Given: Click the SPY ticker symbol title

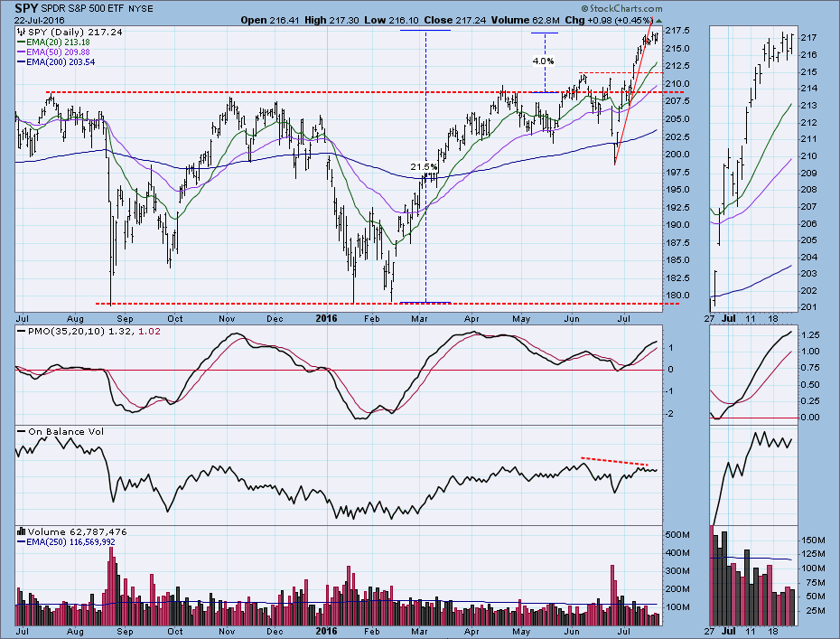Looking at the screenshot, I should (26, 8).
